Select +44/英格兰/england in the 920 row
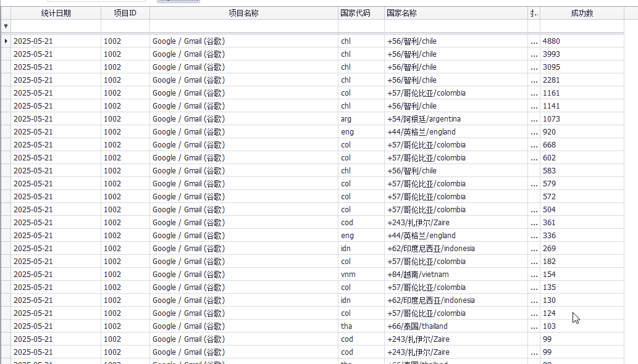The image size is (638, 364). [456, 132]
